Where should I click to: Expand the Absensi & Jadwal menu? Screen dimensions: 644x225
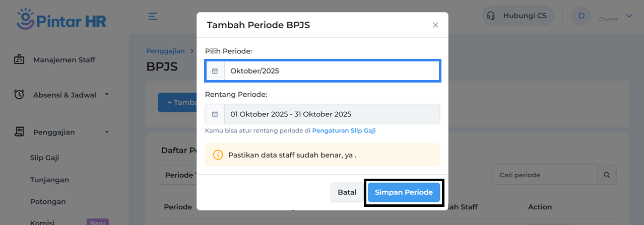pyautogui.click(x=107, y=94)
